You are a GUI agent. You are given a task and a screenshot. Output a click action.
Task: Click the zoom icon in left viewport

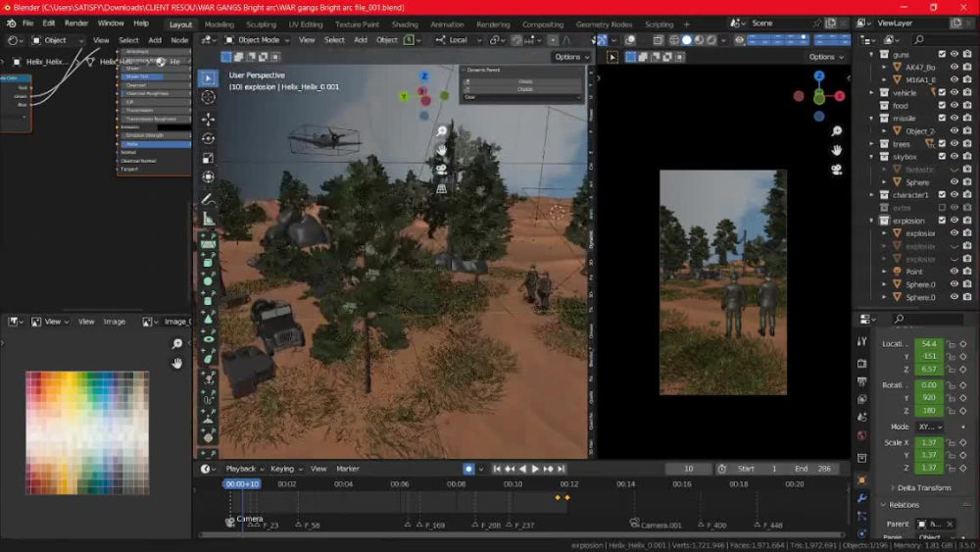coord(441,130)
